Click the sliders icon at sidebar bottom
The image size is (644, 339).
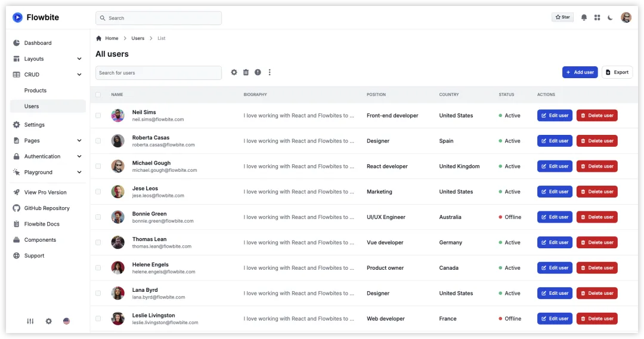pos(30,321)
